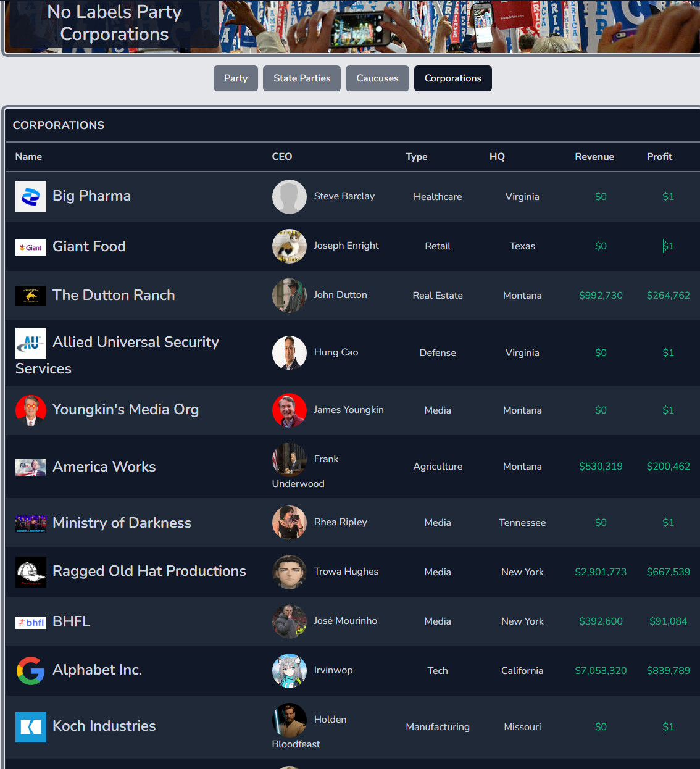Click the Alphabet Inc. Google logo
This screenshot has width=700, height=769.
point(31,671)
